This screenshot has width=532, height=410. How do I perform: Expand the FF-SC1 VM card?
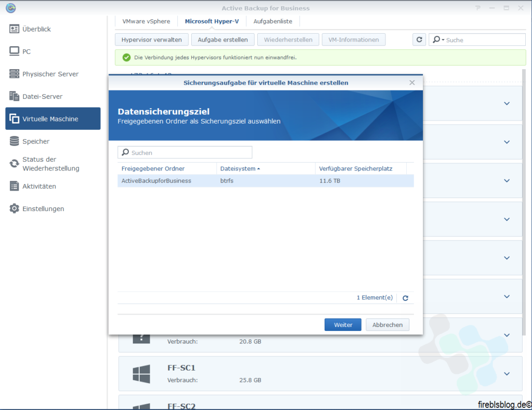click(507, 374)
